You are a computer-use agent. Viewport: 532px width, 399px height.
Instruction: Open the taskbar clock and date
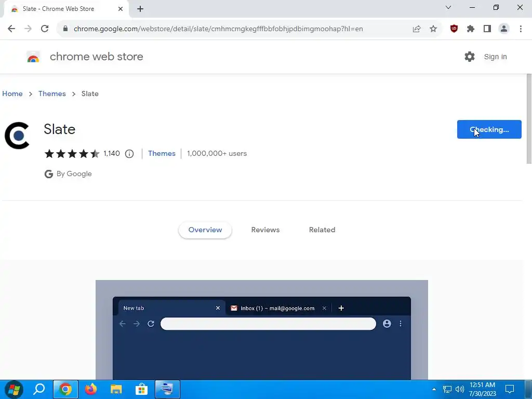coord(482,389)
